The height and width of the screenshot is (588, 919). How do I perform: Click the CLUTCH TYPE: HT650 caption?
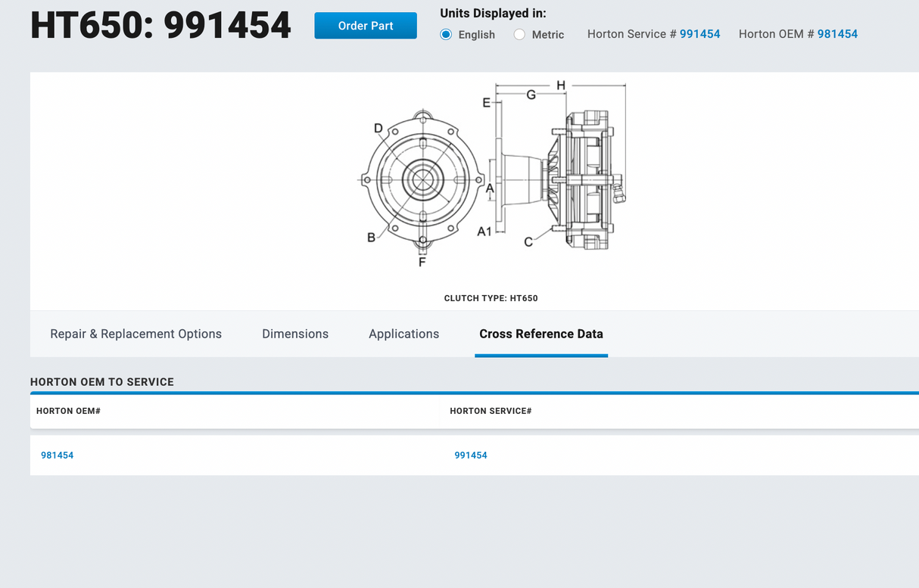(x=491, y=298)
